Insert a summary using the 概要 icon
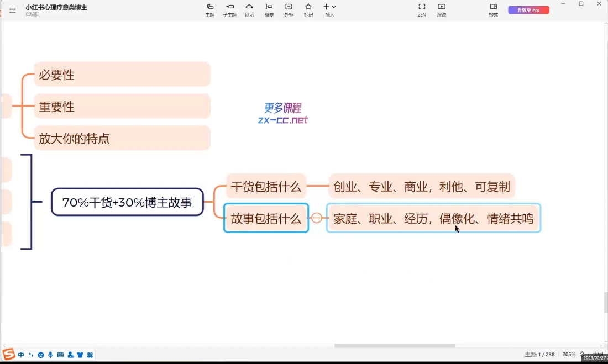The width and height of the screenshot is (608, 364). point(269,10)
